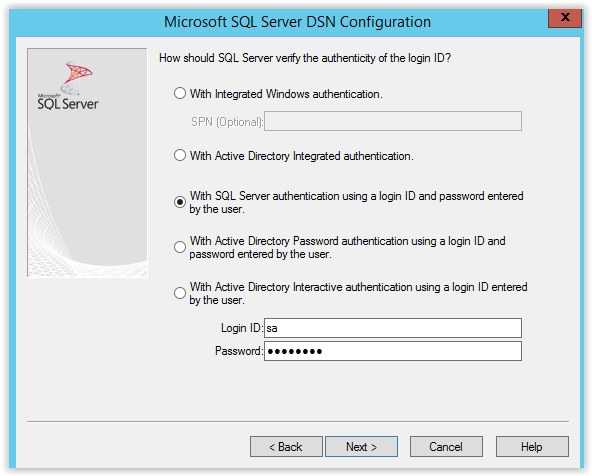The width and height of the screenshot is (592, 476).
Task: Choose Active Directory Integrated authentication option
Action: (180, 155)
